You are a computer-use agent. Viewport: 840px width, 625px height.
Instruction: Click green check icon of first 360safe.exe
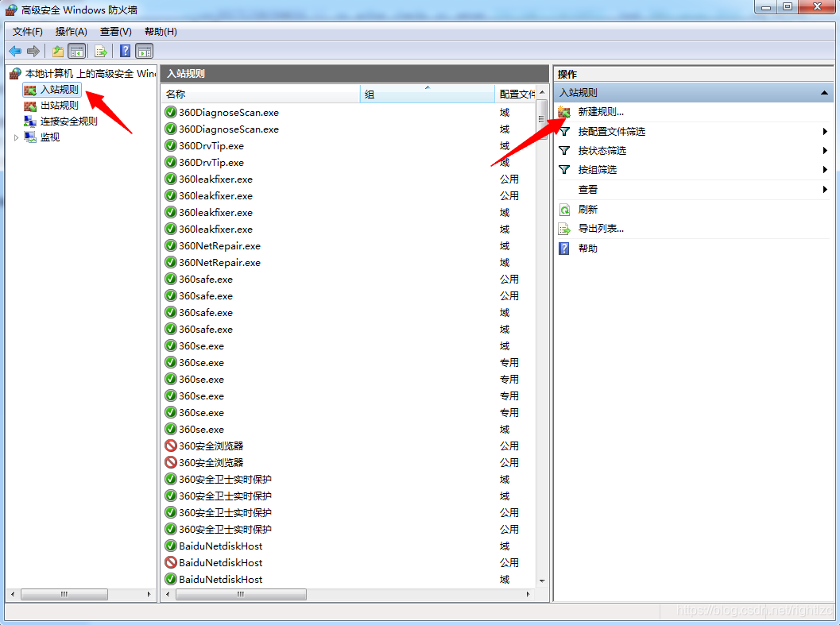pyautogui.click(x=171, y=279)
